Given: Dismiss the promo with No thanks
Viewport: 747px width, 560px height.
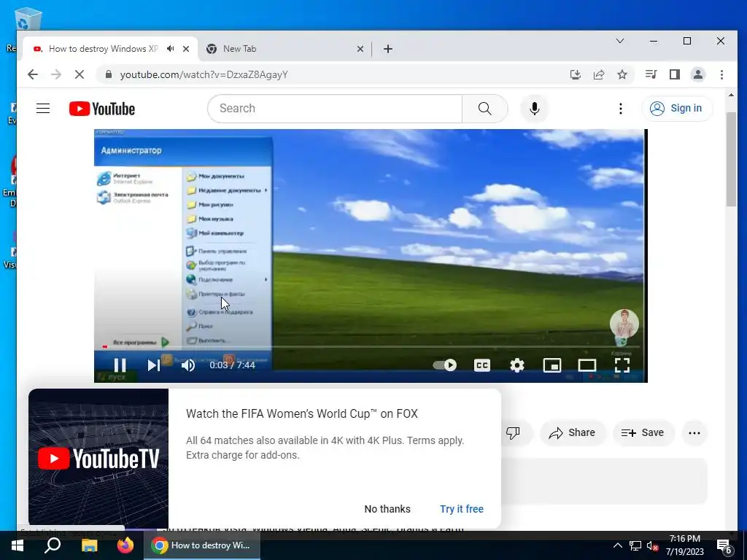Looking at the screenshot, I should click(x=387, y=509).
